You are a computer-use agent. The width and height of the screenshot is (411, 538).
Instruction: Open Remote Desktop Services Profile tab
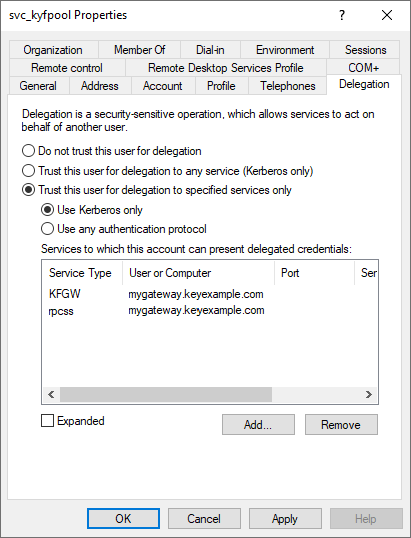click(x=226, y=68)
